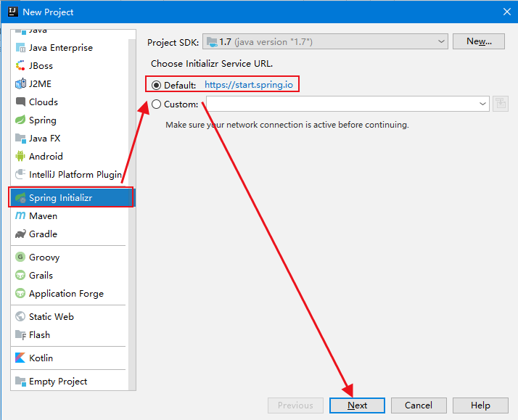Click the "Java FX" list label
This screenshot has width=518, height=420.
[x=44, y=139]
